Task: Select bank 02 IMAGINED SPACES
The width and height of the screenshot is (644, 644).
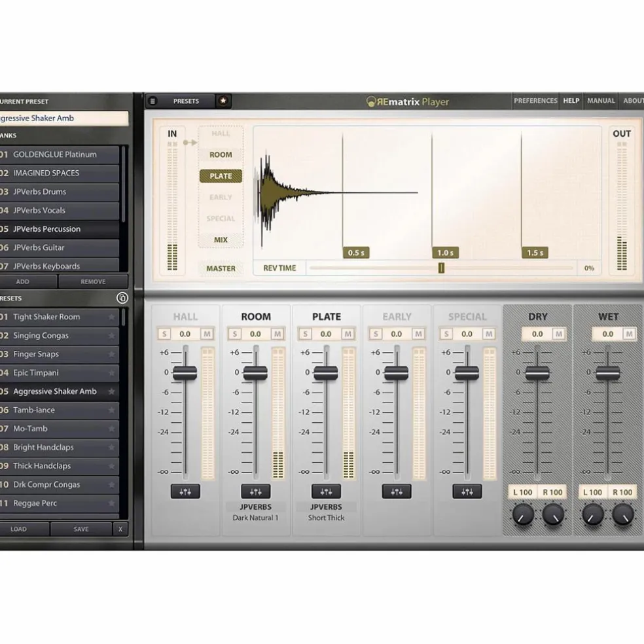Action: 60,173
